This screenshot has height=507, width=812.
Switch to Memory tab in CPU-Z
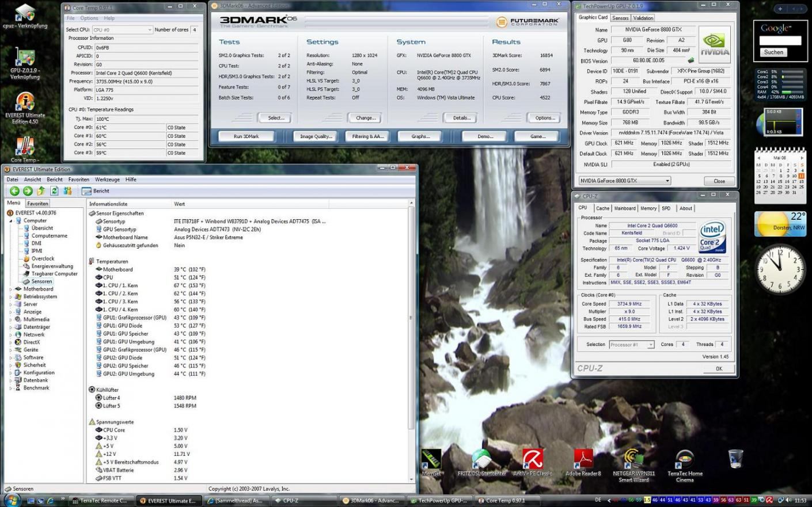[x=648, y=208]
